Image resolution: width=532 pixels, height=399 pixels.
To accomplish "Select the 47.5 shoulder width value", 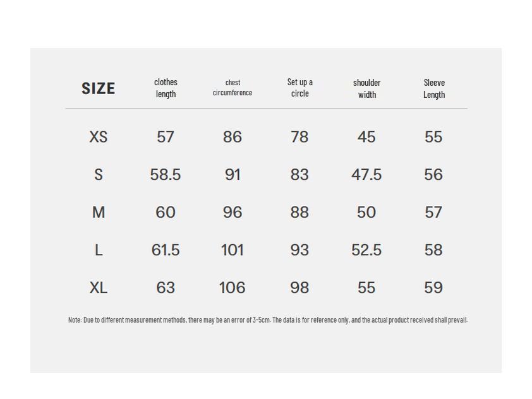I will pyautogui.click(x=366, y=175).
